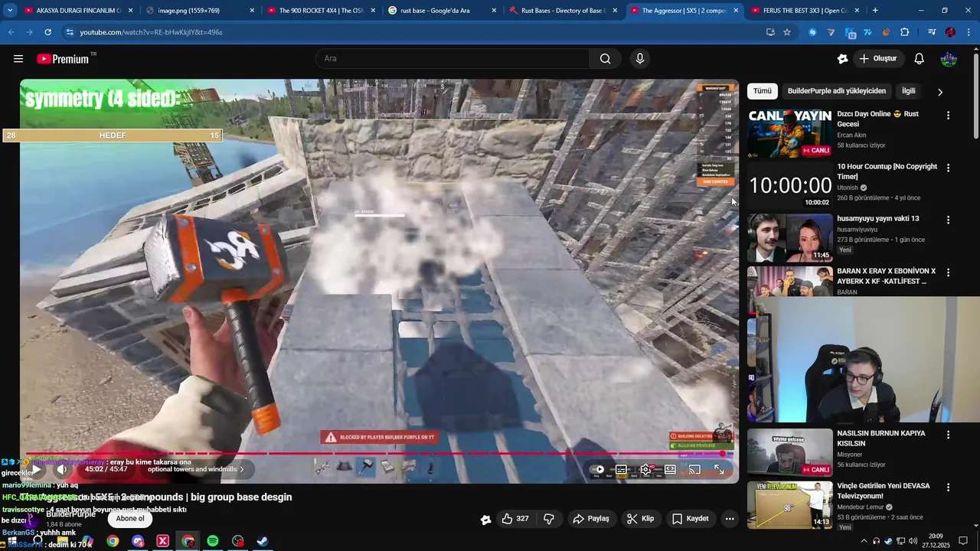Click the install app icon in address bar
Viewport: 980px width, 551px height.
(770, 32)
